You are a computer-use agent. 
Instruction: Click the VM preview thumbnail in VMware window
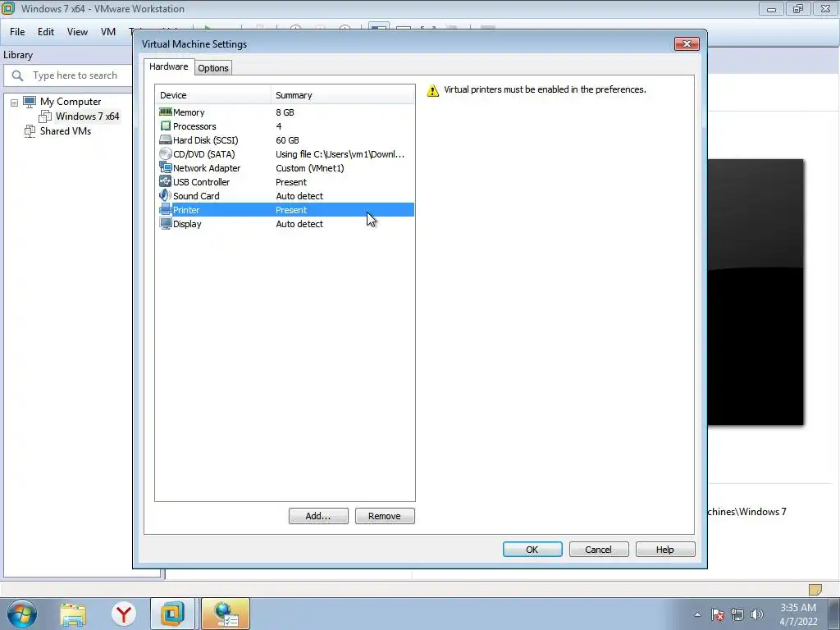(x=756, y=292)
